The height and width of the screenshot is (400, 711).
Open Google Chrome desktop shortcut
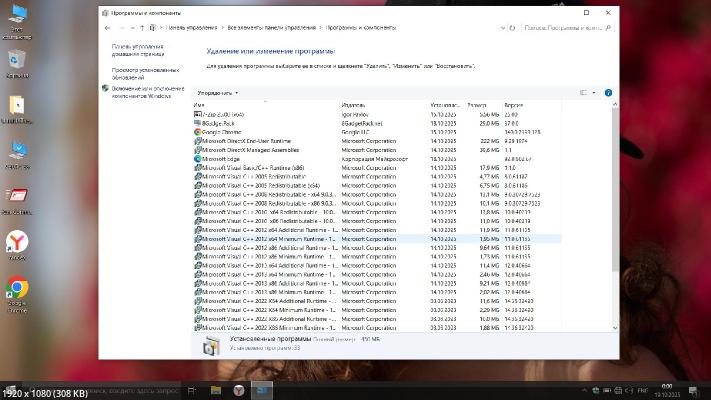coord(17,292)
